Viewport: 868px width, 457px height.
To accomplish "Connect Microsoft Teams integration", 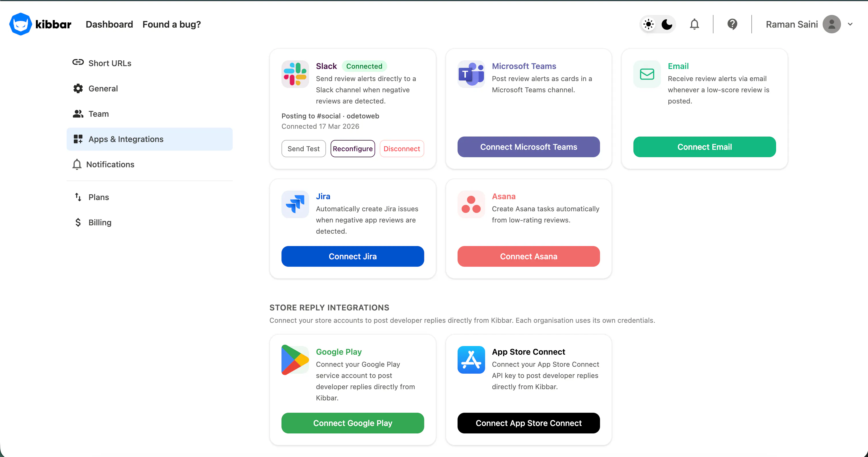I will click(528, 147).
